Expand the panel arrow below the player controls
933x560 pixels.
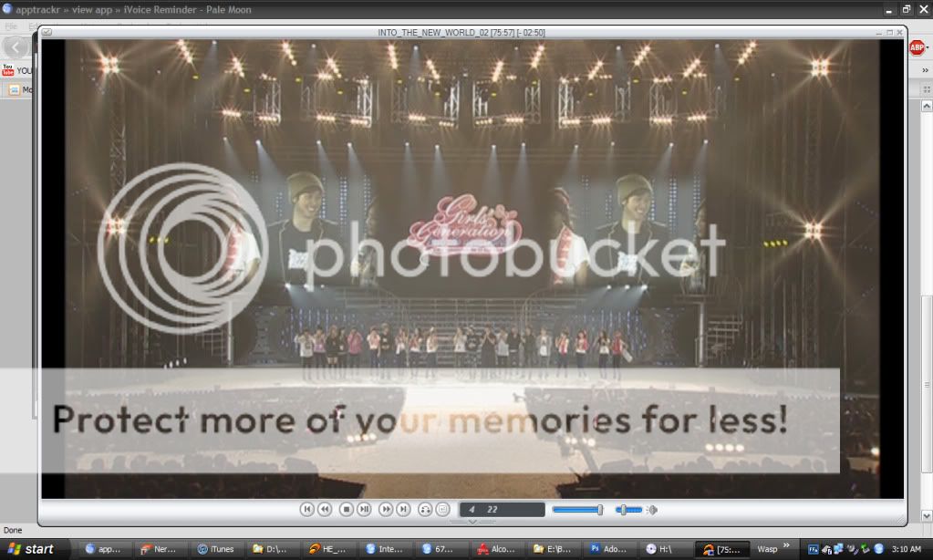coord(472,522)
